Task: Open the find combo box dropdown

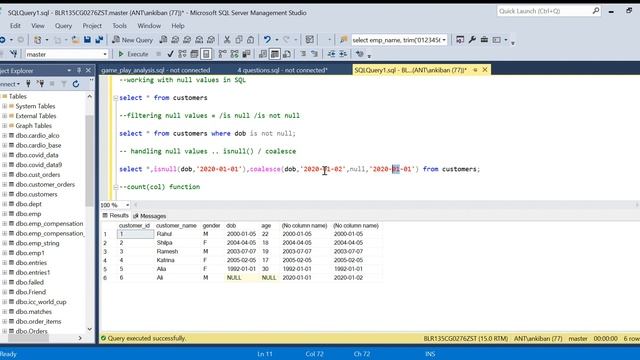Action: point(444,40)
